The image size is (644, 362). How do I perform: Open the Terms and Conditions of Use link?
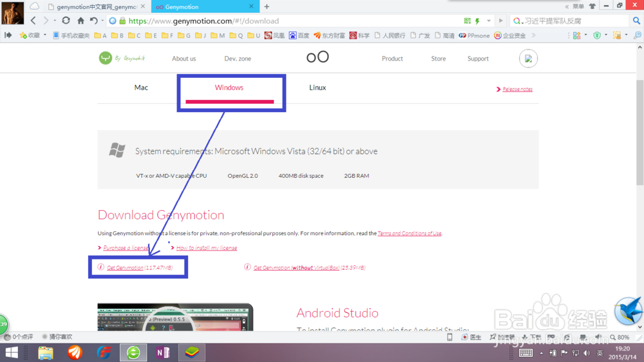tap(410, 233)
